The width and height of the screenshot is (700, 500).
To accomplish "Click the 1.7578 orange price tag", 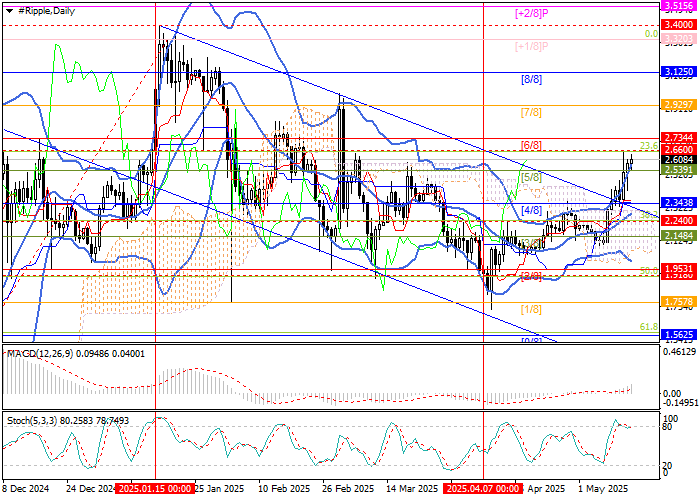I will [679, 301].
